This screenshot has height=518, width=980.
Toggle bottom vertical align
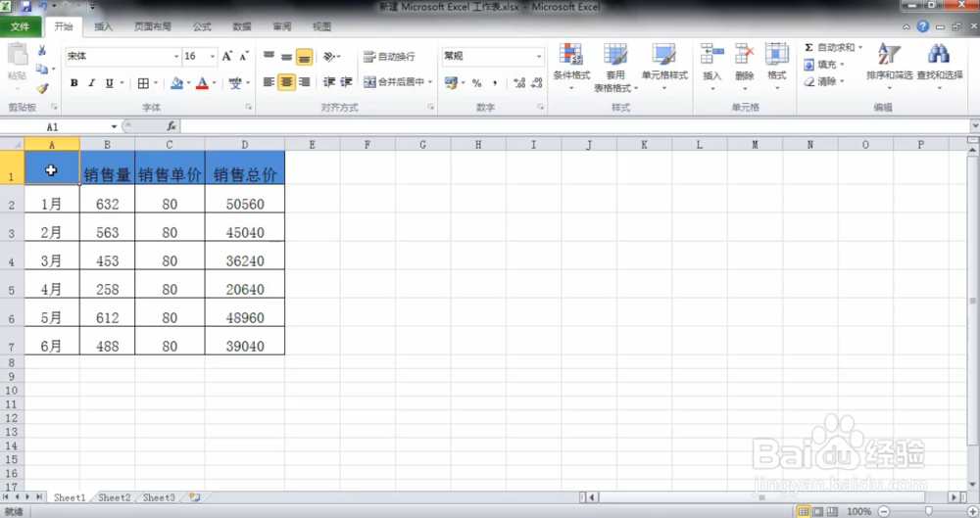pos(305,57)
